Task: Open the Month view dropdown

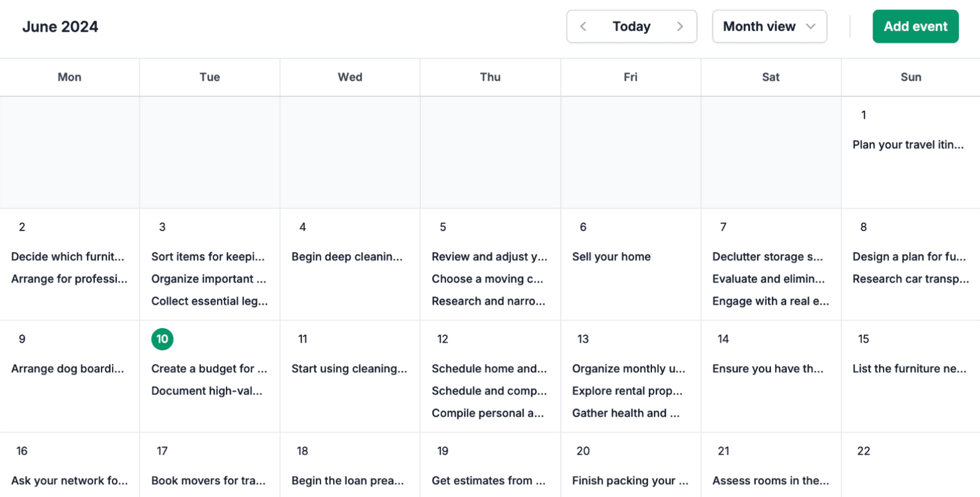Action: 769,27
